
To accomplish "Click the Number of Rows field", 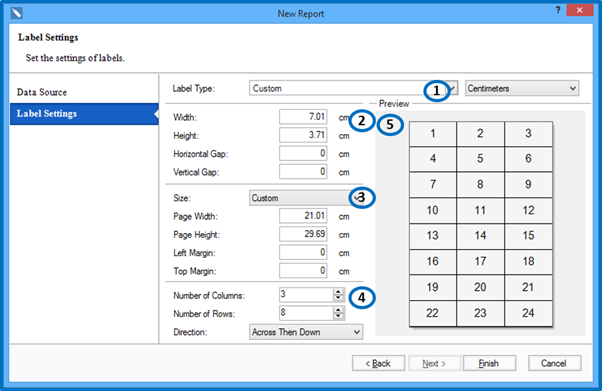I will pyautogui.click(x=306, y=313).
